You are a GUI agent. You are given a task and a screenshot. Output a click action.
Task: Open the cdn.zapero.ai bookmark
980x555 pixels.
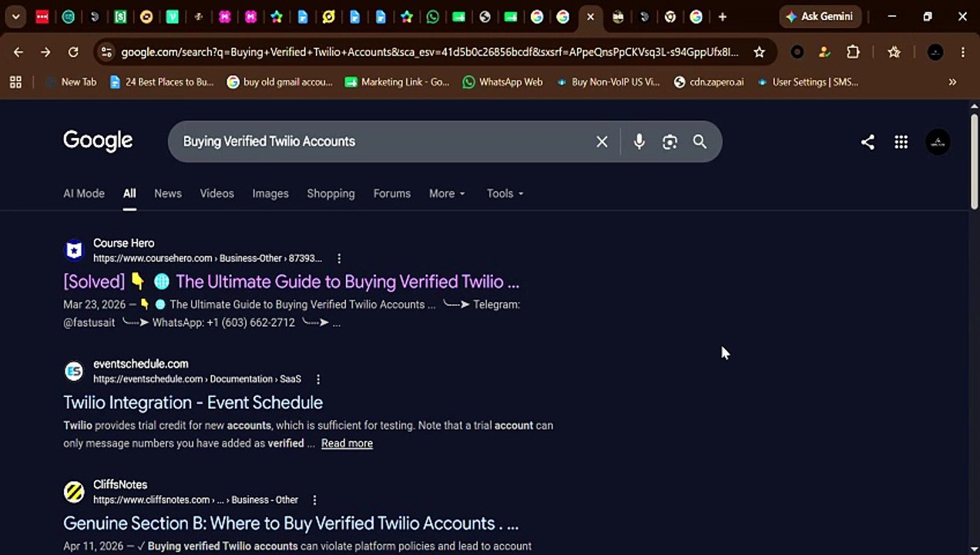[709, 82]
